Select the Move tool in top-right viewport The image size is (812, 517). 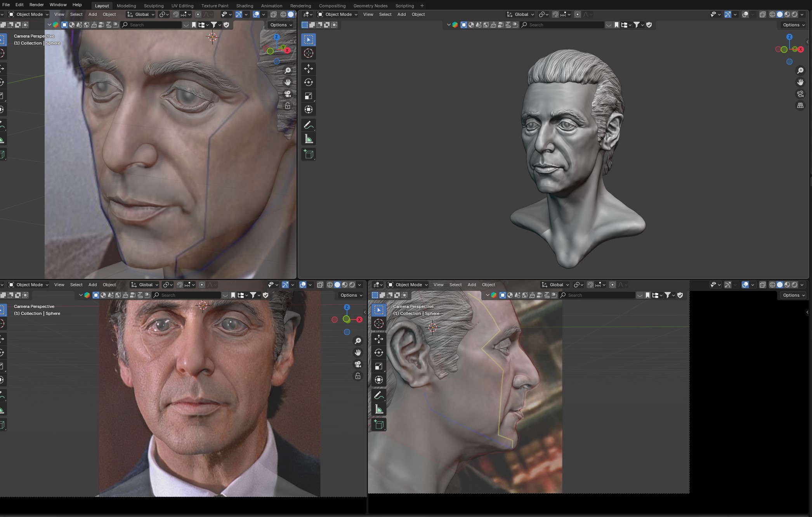(309, 69)
